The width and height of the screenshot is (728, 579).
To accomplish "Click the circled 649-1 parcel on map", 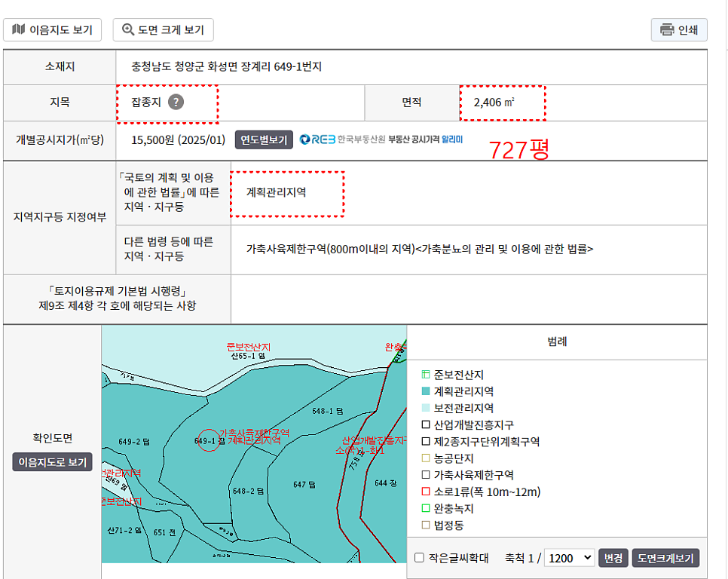I will click(x=207, y=441).
